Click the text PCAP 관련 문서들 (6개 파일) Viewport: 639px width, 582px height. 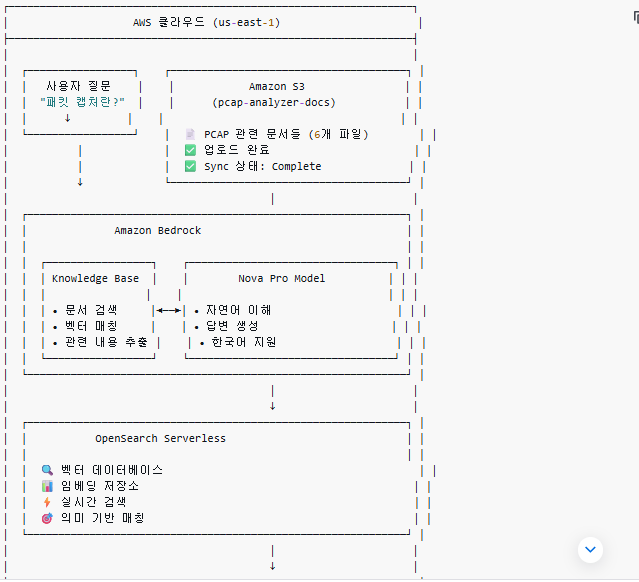[286, 134]
